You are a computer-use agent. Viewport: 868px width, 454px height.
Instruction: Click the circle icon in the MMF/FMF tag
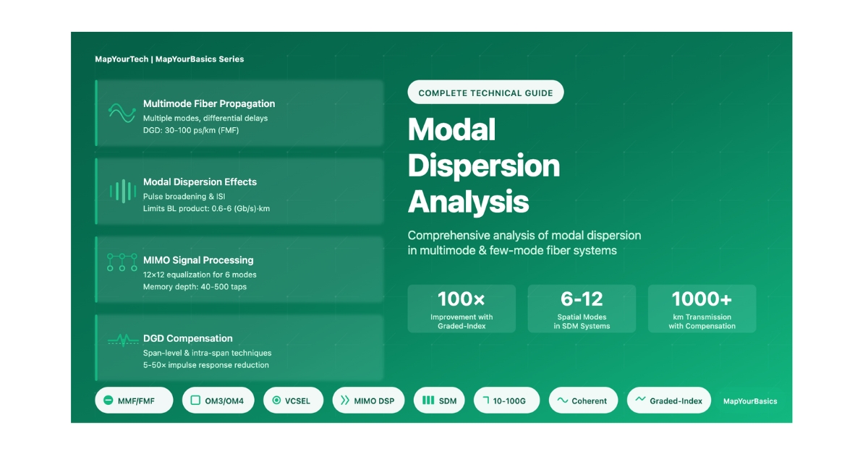[109, 401]
